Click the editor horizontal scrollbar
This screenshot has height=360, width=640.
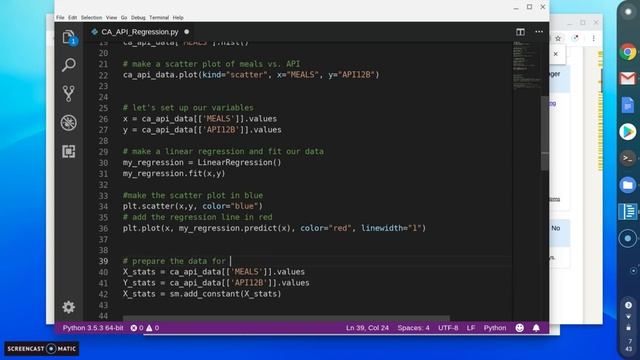pos(286,318)
